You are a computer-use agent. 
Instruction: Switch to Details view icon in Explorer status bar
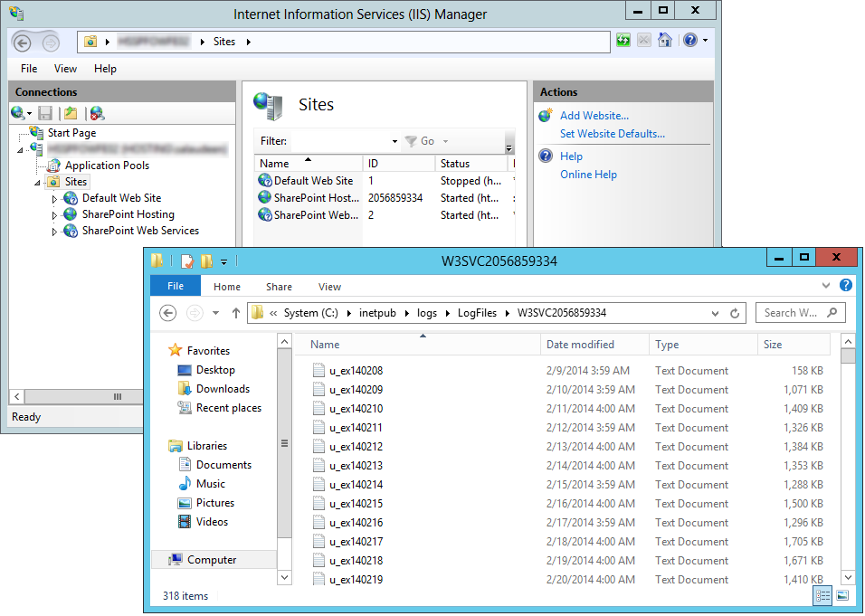click(822, 595)
